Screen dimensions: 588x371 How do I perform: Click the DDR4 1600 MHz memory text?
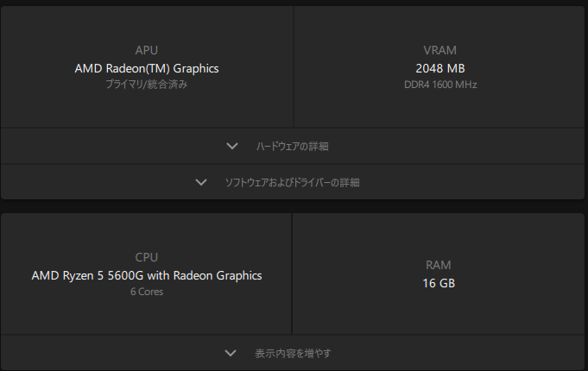[440, 85]
